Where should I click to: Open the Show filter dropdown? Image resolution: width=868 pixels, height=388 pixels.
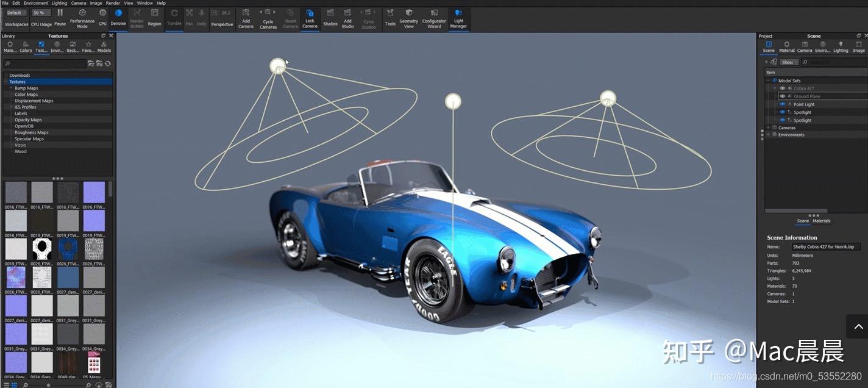788,62
